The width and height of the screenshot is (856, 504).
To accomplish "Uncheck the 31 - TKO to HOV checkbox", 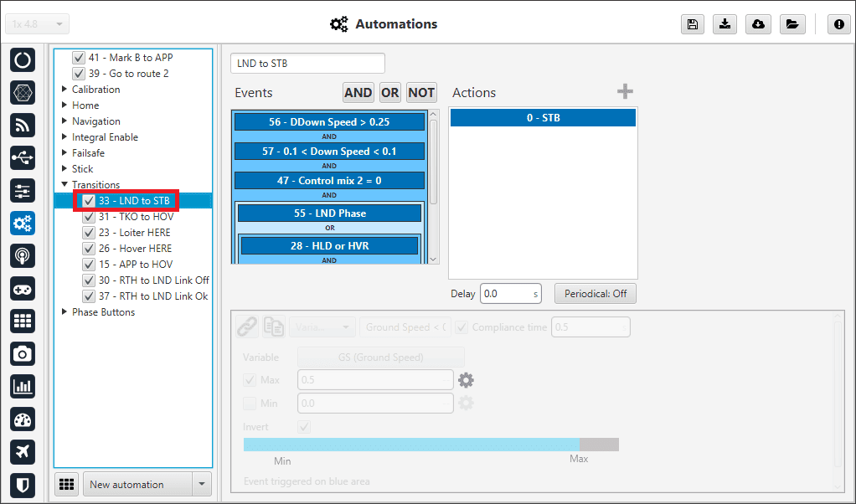I will pos(89,217).
